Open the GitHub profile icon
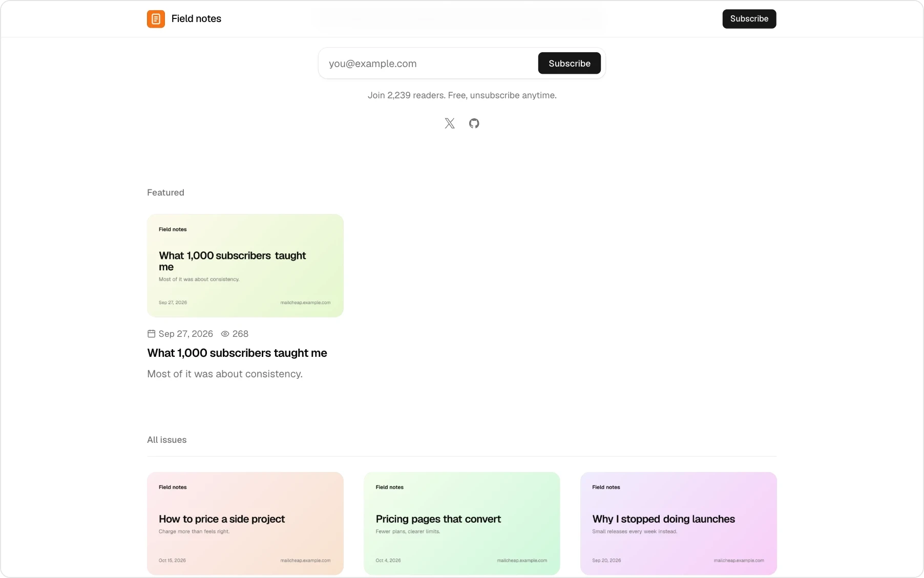 pyautogui.click(x=474, y=123)
